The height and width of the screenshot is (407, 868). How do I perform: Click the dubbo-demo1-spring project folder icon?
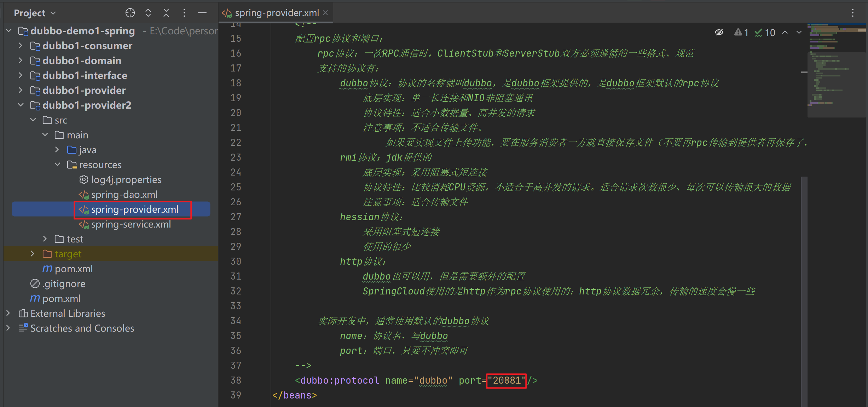[23, 31]
